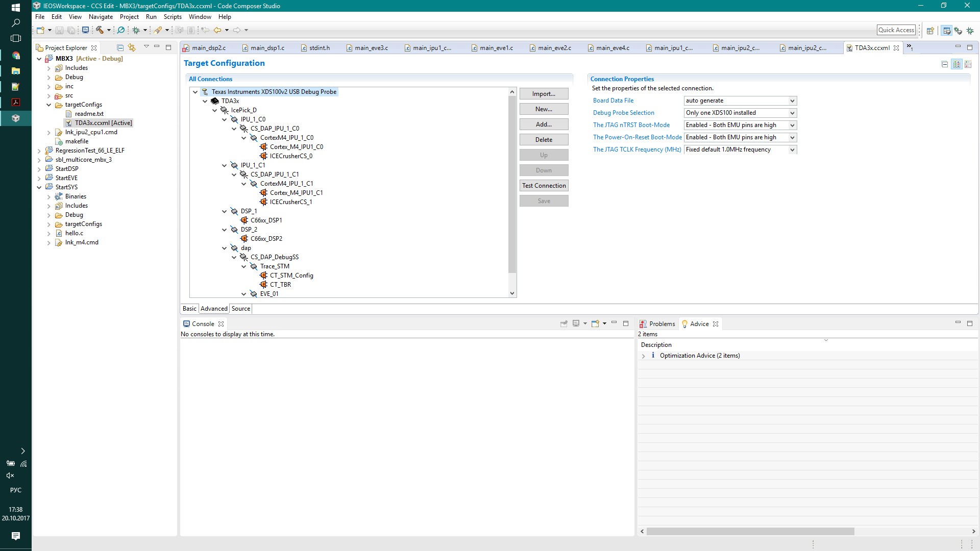Click the Build hammer toolbar icon
Viewport: 980px width, 551px height.
click(x=100, y=30)
